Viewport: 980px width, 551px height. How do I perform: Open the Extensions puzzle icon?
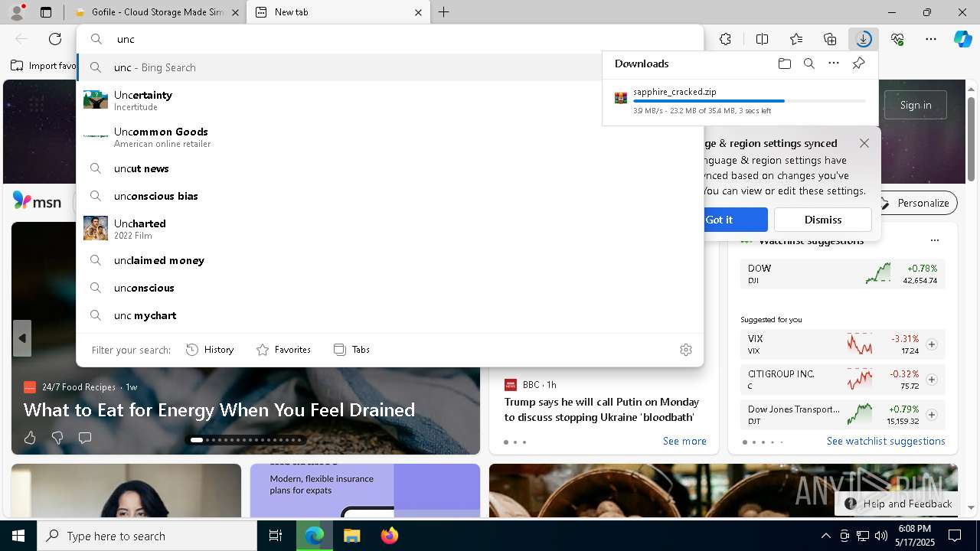click(x=725, y=39)
